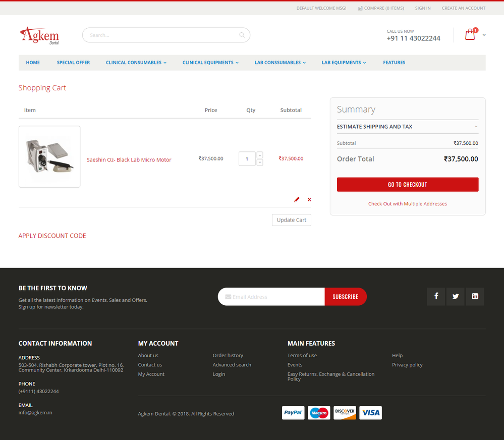Open the shopping bag cart icon
This screenshot has width=504, height=440.
pos(470,35)
